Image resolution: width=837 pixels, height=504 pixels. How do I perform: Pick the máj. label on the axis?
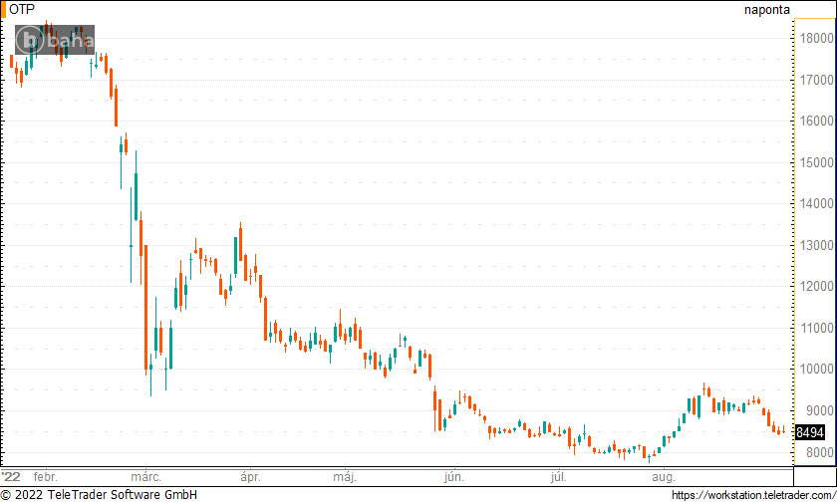[x=345, y=476]
